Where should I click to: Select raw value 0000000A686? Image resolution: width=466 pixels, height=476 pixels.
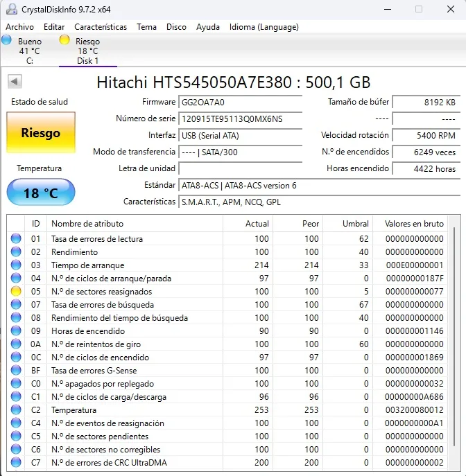tap(414, 397)
